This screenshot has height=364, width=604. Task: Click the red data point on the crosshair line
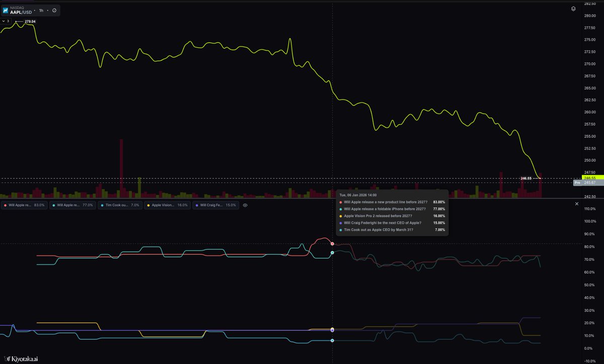pyautogui.click(x=332, y=243)
